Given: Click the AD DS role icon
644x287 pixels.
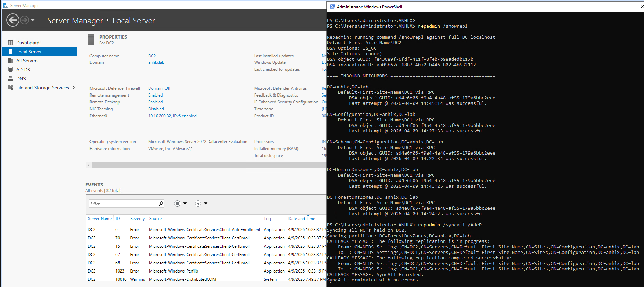Looking at the screenshot, I should tap(11, 70).
